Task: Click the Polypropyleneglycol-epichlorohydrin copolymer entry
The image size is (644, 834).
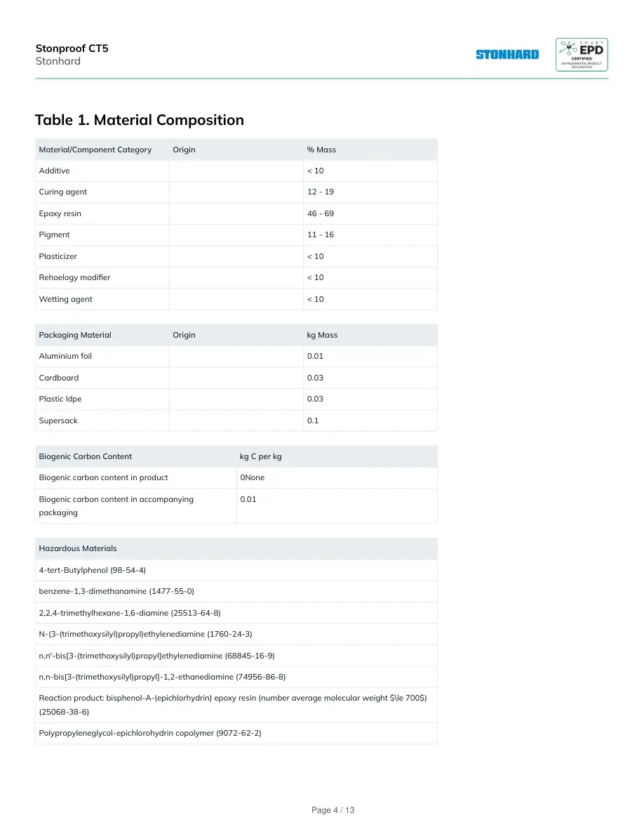Action: [150, 733]
